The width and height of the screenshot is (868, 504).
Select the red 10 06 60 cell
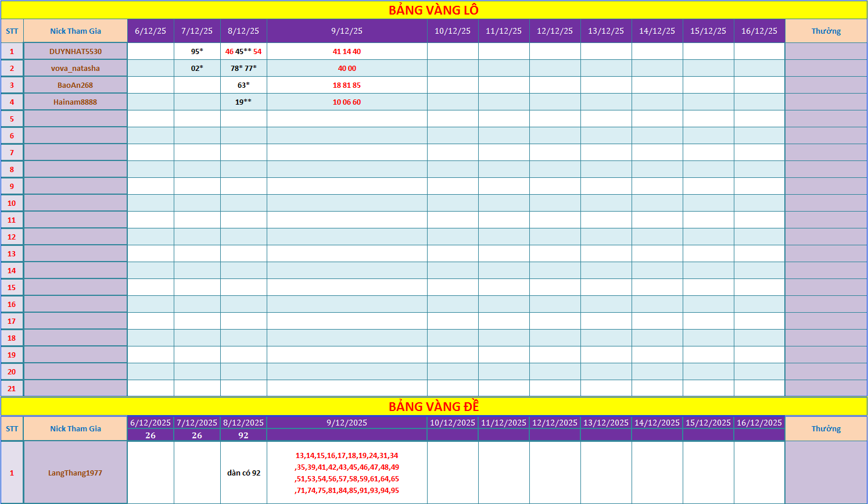tap(347, 102)
